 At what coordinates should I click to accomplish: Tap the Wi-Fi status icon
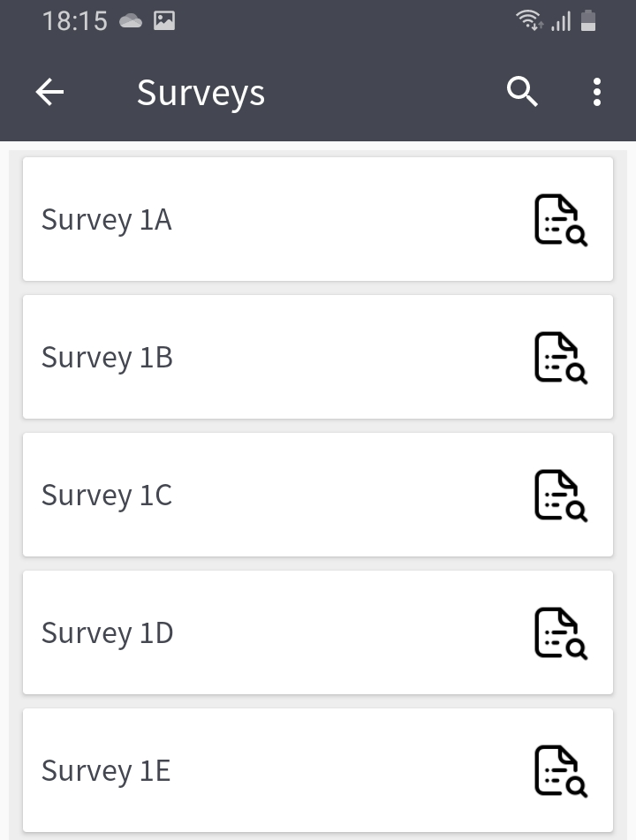coord(530,20)
